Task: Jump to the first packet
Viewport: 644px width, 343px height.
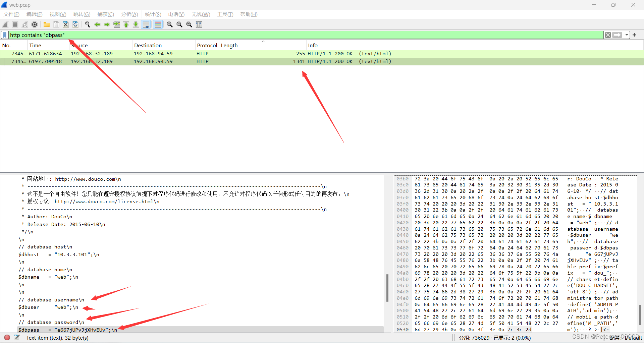Action: (126, 24)
